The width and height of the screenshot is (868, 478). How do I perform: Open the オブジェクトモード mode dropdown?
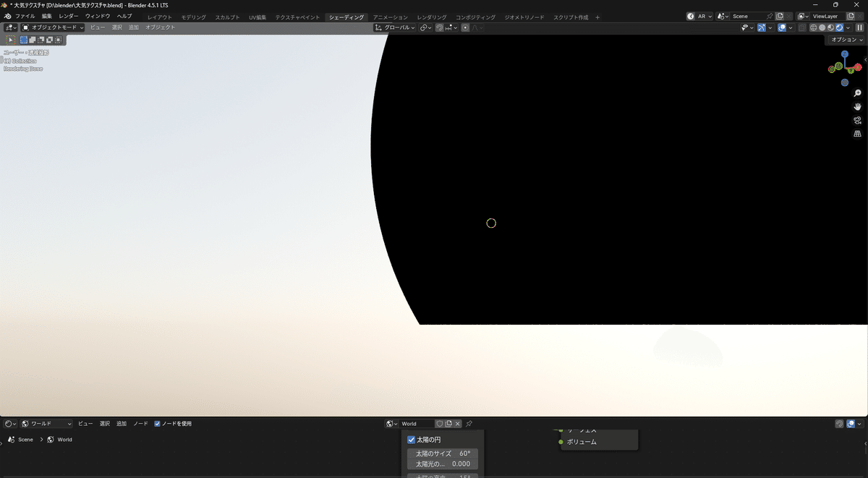[52, 27]
